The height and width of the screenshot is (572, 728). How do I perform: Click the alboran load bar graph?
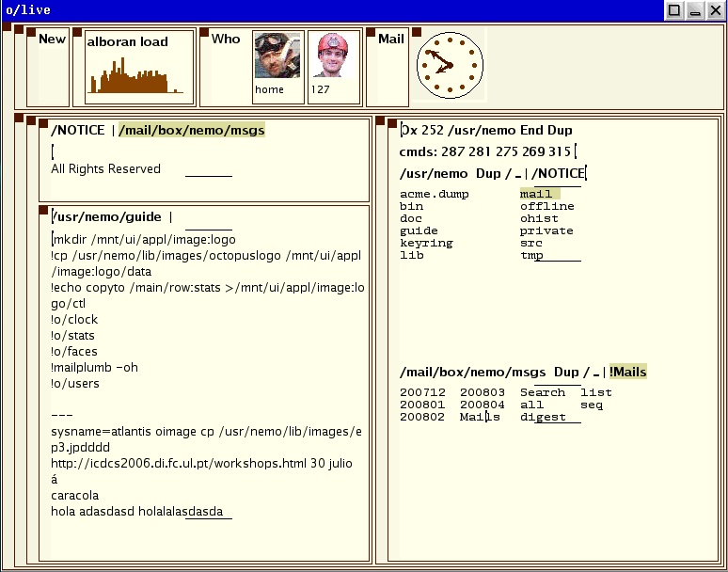click(x=139, y=79)
